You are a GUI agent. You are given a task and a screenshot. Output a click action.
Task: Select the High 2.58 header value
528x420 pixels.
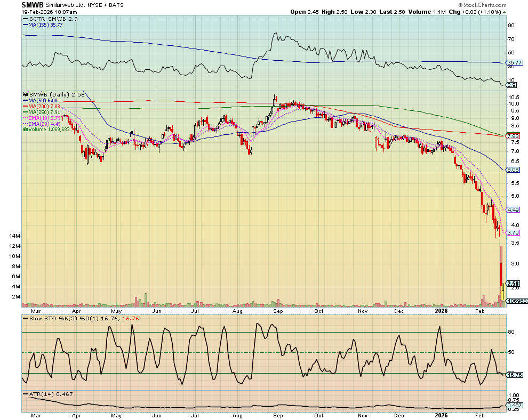[x=334, y=12]
